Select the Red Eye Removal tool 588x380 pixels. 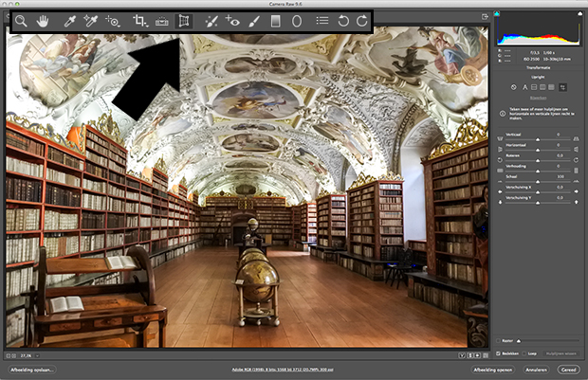click(x=232, y=22)
